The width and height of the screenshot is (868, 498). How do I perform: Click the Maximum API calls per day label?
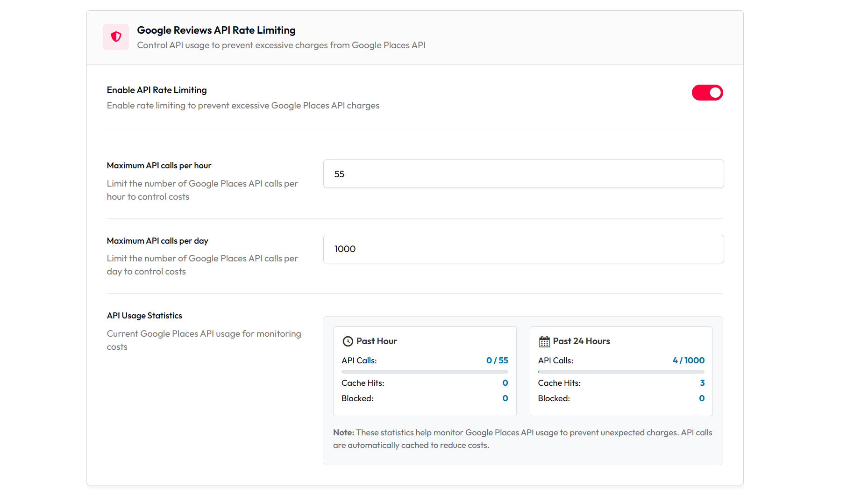(157, 241)
